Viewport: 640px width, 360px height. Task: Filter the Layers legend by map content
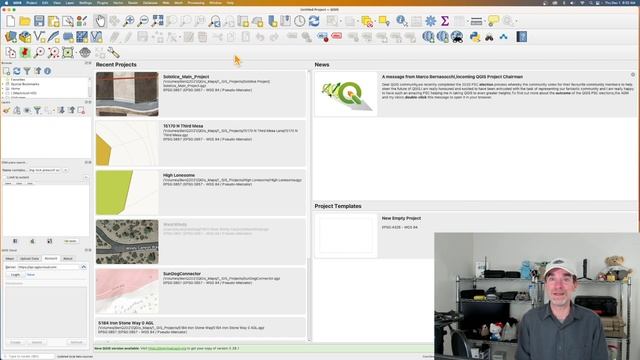37,110
